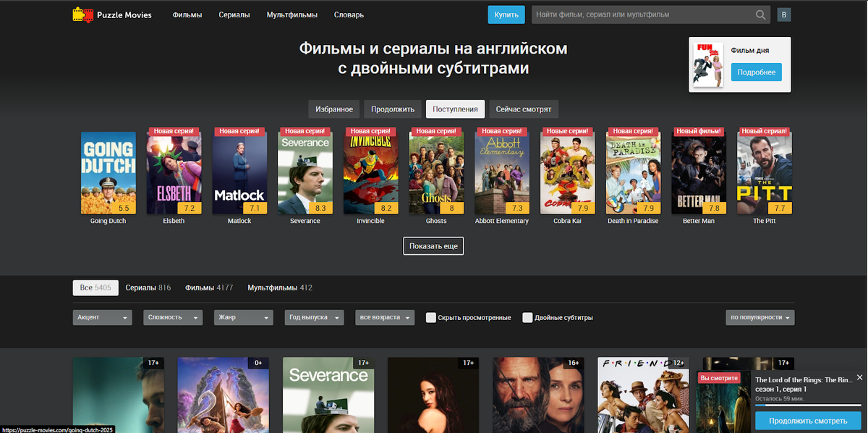This screenshot has height=433, width=868.
Task: Open 'Словарь' in top navigation
Action: point(349,14)
